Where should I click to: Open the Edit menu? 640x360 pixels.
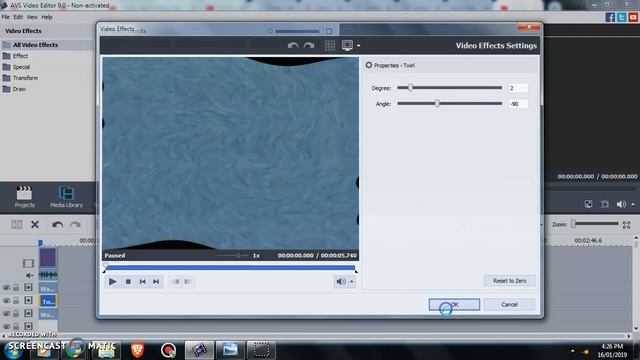tap(18, 17)
